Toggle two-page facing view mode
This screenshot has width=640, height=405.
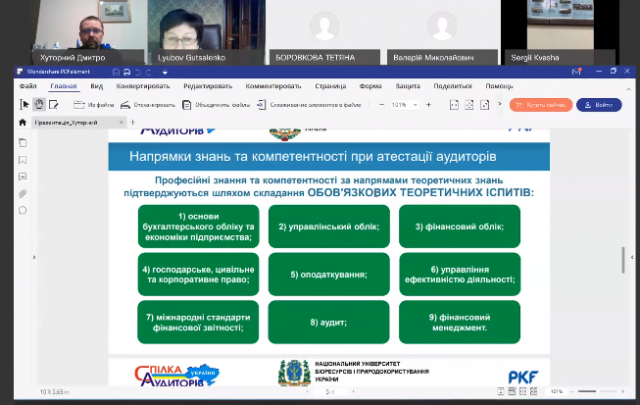[523, 392]
